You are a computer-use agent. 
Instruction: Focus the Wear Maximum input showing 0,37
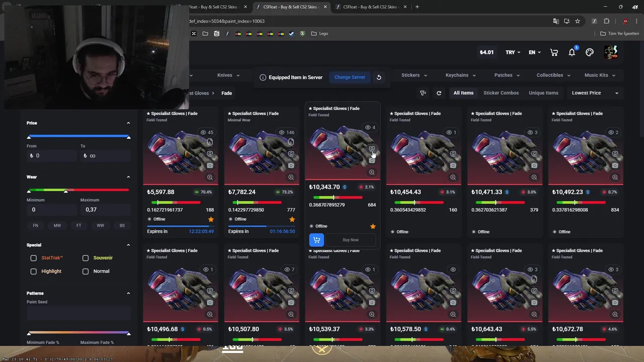[x=105, y=210]
